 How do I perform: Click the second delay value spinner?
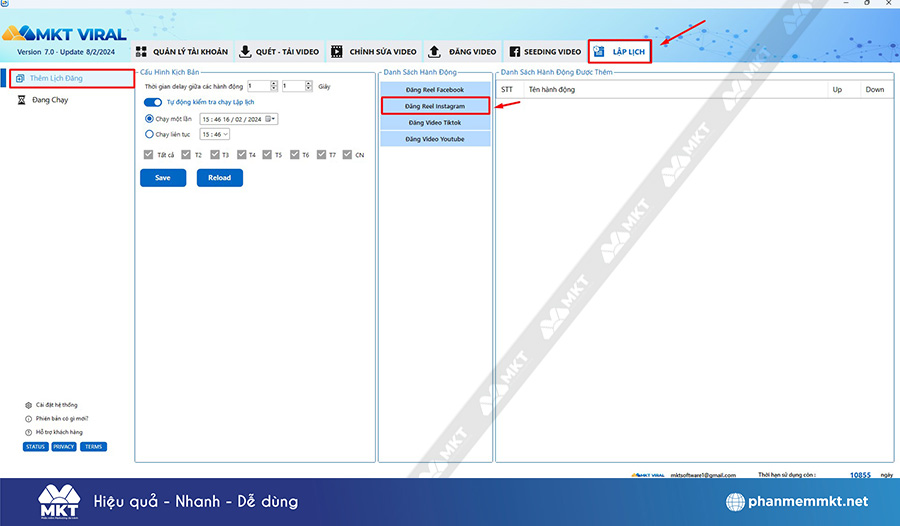[x=309, y=86]
